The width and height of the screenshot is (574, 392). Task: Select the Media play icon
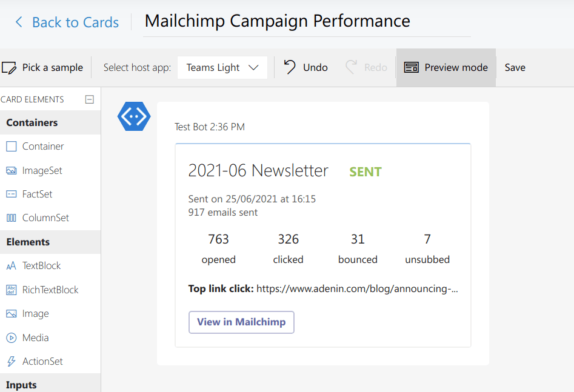(12, 337)
